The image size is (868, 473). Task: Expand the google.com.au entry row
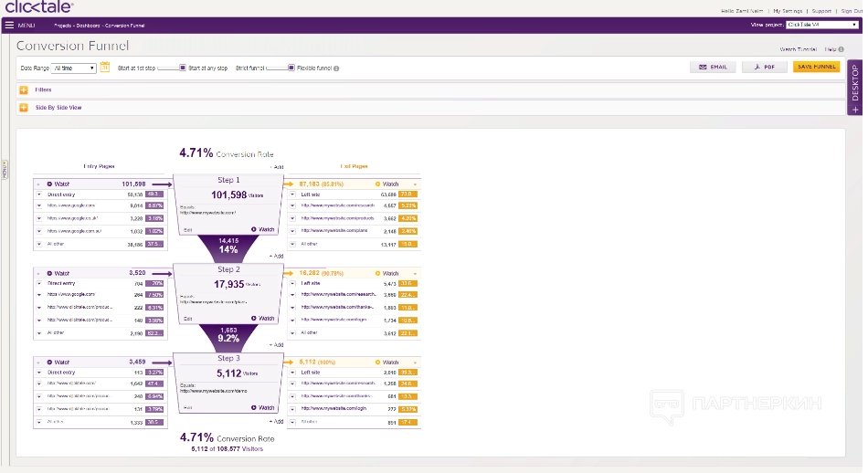tap(38, 231)
